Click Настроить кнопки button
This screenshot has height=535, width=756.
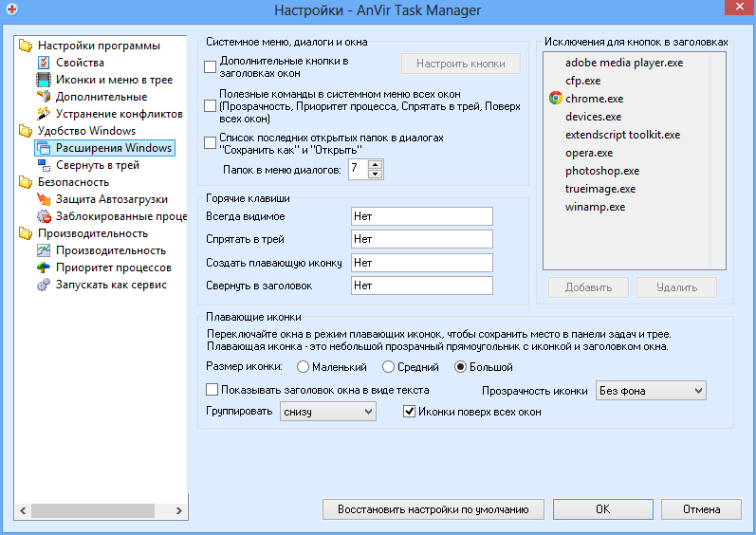click(x=461, y=64)
